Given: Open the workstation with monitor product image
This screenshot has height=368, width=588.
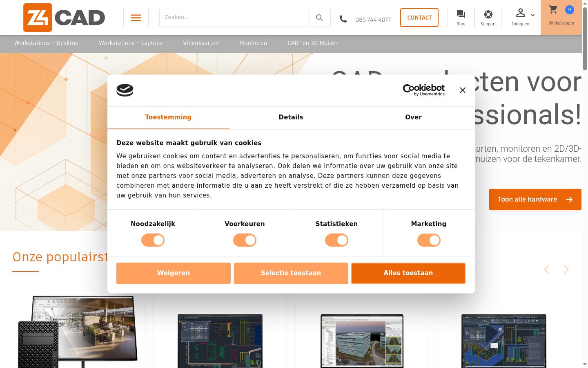Looking at the screenshot, I should click(78, 332).
